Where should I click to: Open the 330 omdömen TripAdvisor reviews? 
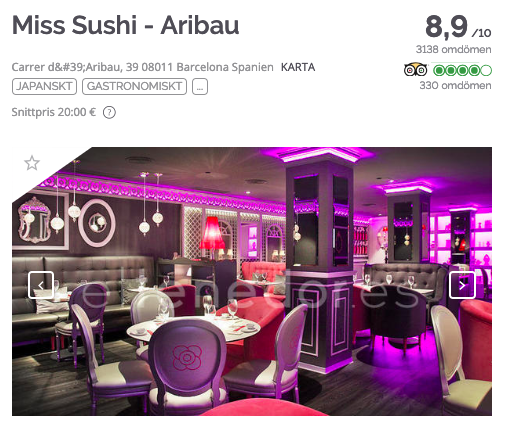pyautogui.click(x=455, y=85)
